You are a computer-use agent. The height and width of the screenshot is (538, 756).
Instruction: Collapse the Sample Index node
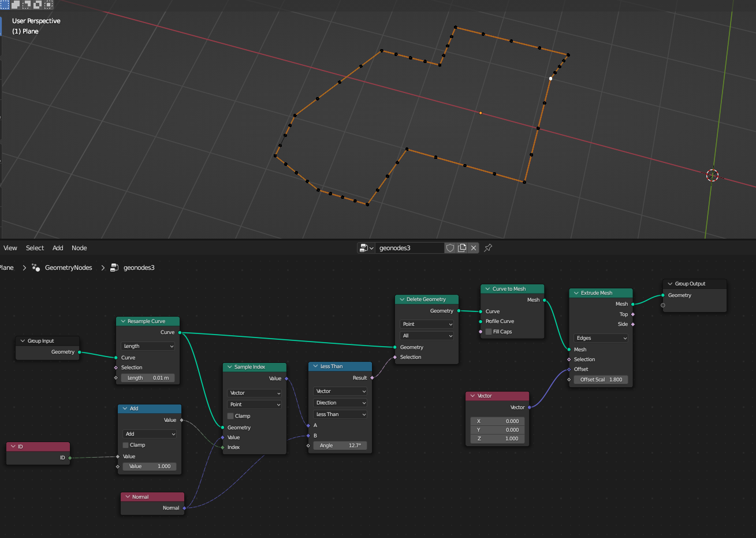230,367
